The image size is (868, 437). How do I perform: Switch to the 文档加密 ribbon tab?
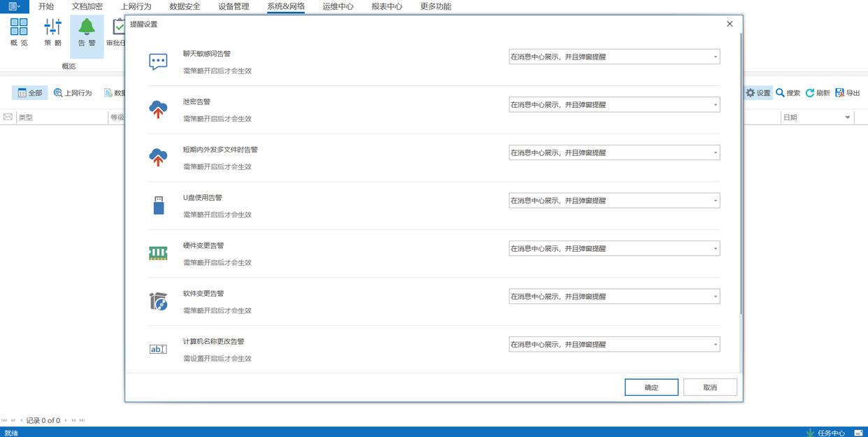coord(87,6)
